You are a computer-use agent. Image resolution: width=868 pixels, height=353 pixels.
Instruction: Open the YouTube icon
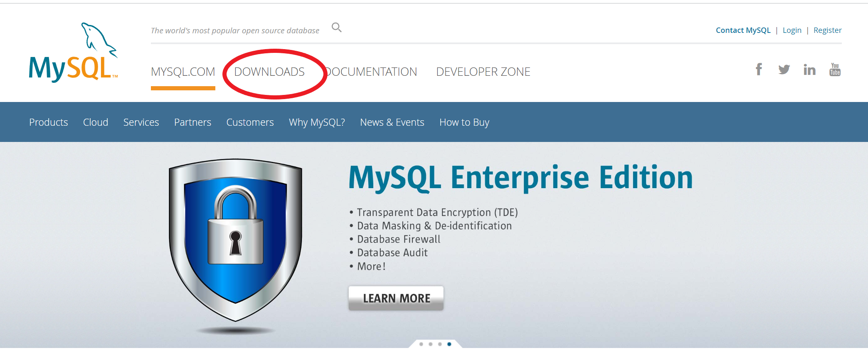pyautogui.click(x=835, y=69)
